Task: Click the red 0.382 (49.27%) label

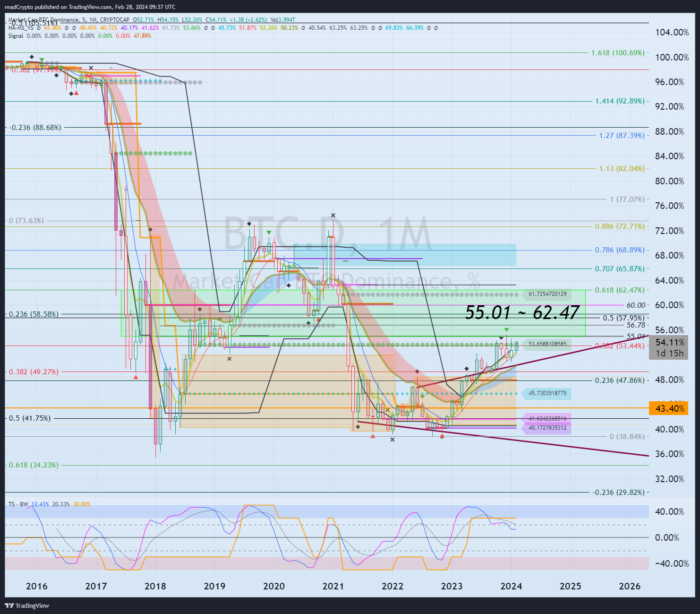Action: [34, 372]
